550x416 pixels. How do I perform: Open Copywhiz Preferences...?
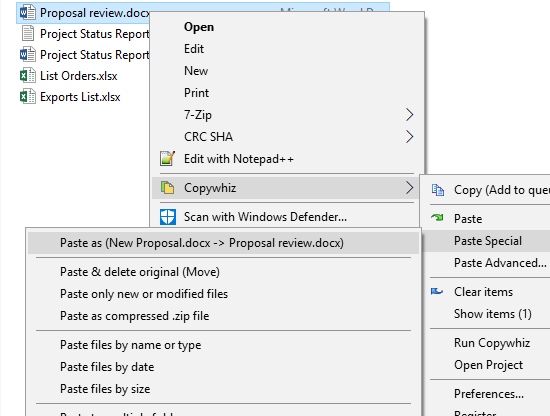[486, 394]
